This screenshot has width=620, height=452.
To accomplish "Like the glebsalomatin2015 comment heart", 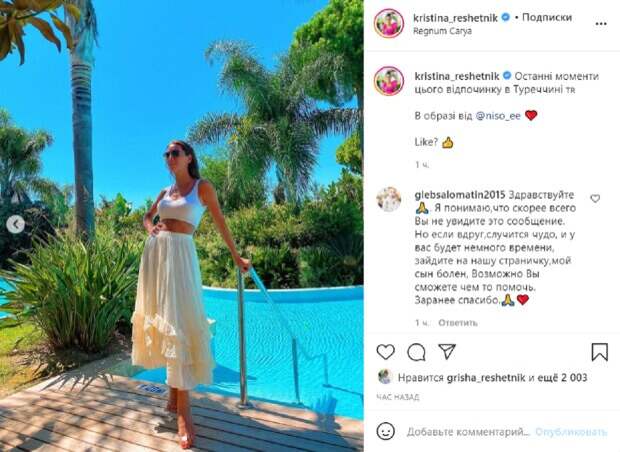I will 595,199.
